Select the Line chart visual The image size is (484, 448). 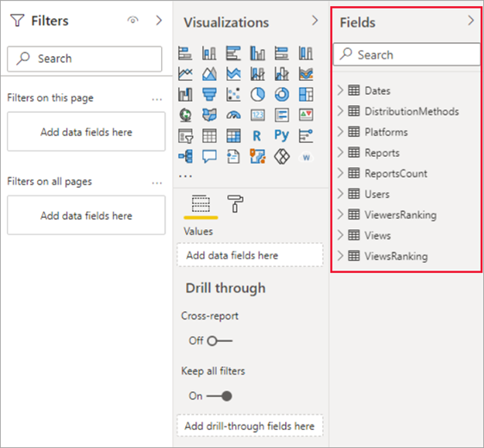click(x=185, y=74)
